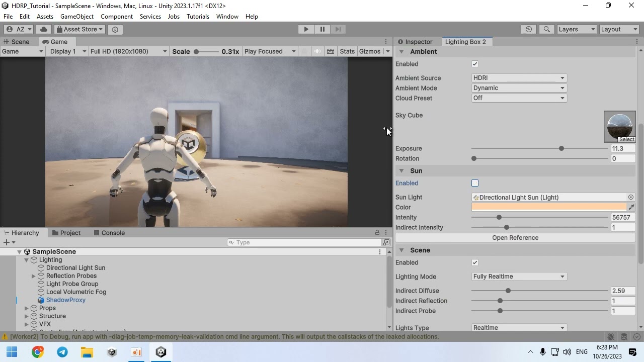
Task: Open the sun Color swatch
Action: coord(549,207)
